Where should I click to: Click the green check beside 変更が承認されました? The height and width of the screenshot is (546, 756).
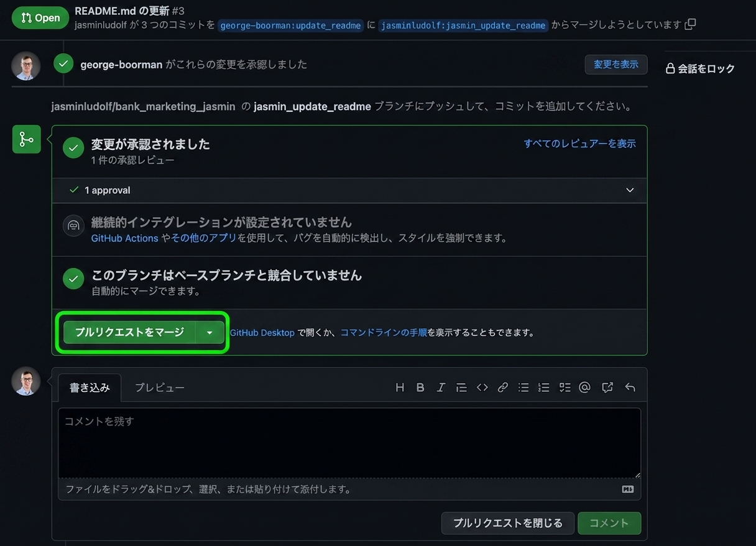coord(73,148)
